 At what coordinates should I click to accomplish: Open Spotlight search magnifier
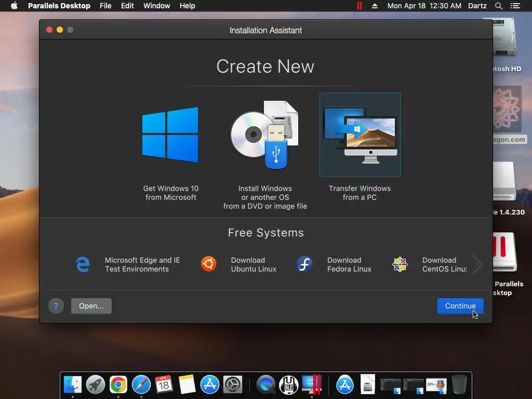[x=498, y=6]
